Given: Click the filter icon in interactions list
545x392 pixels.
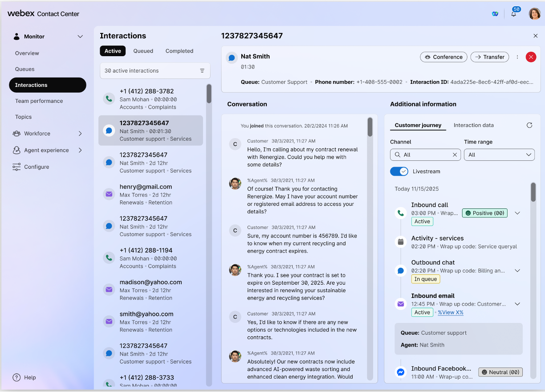Looking at the screenshot, I should coord(202,71).
